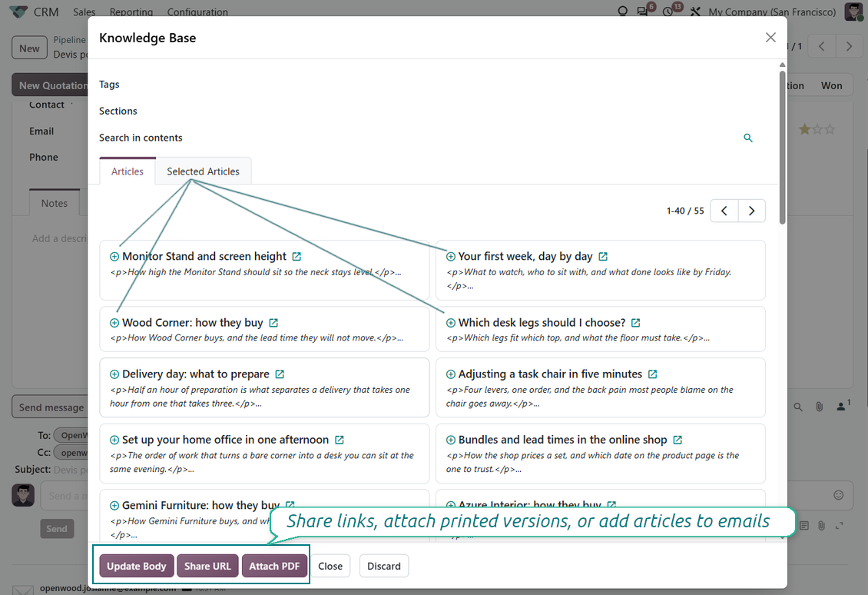Open Bundles and lead times external link
The width and height of the screenshot is (868, 595).
tap(678, 440)
